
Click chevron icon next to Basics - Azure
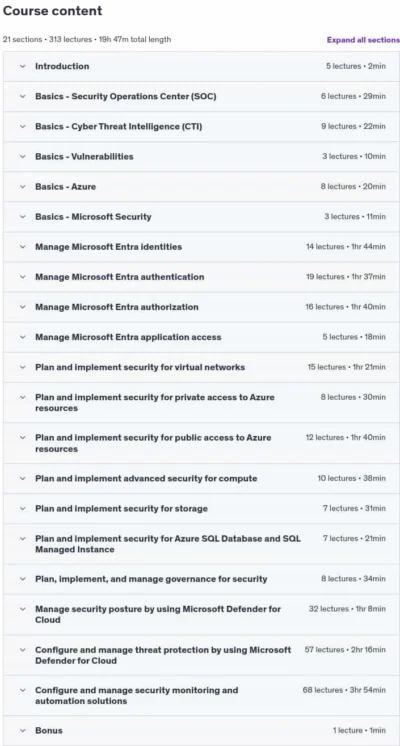tap(22, 186)
